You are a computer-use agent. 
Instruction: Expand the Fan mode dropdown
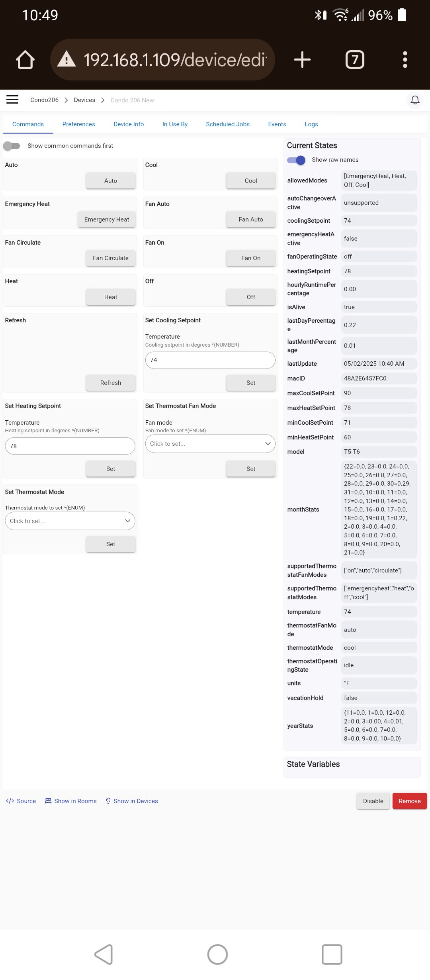tap(210, 444)
